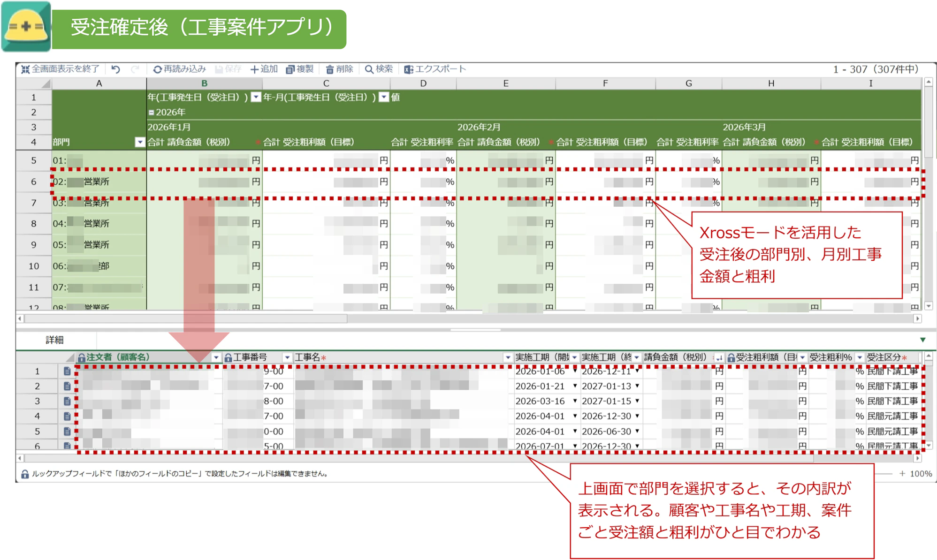Click the lock icon in status bar
This screenshot has height=560, width=937.
tap(25, 474)
